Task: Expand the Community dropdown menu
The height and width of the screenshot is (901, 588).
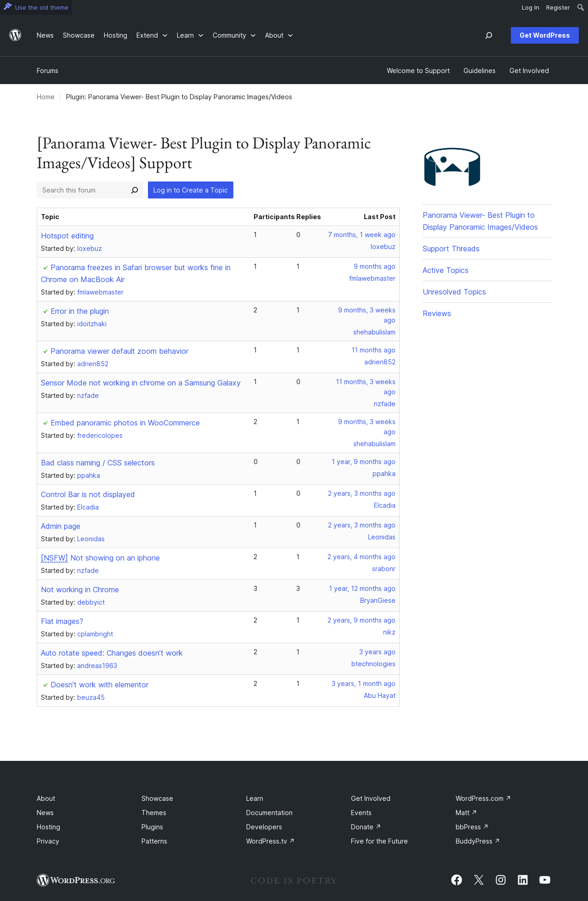Action: [234, 35]
